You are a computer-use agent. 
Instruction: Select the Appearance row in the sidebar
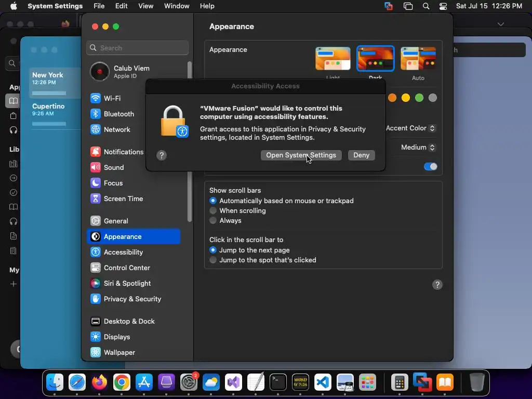pyautogui.click(x=134, y=237)
